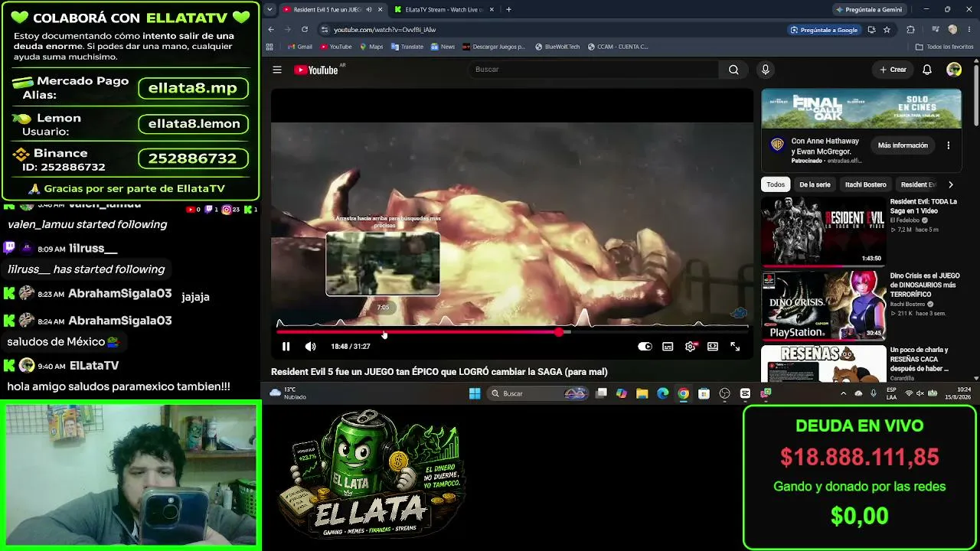The height and width of the screenshot is (551, 980).
Task: Open the BlueWolf.Tech bookmark
Action: click(x=557, y=47)
